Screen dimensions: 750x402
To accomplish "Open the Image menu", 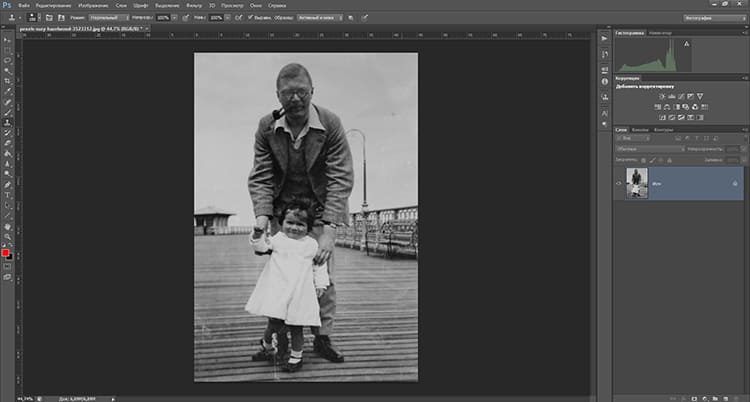I will (x=94, y=6).
